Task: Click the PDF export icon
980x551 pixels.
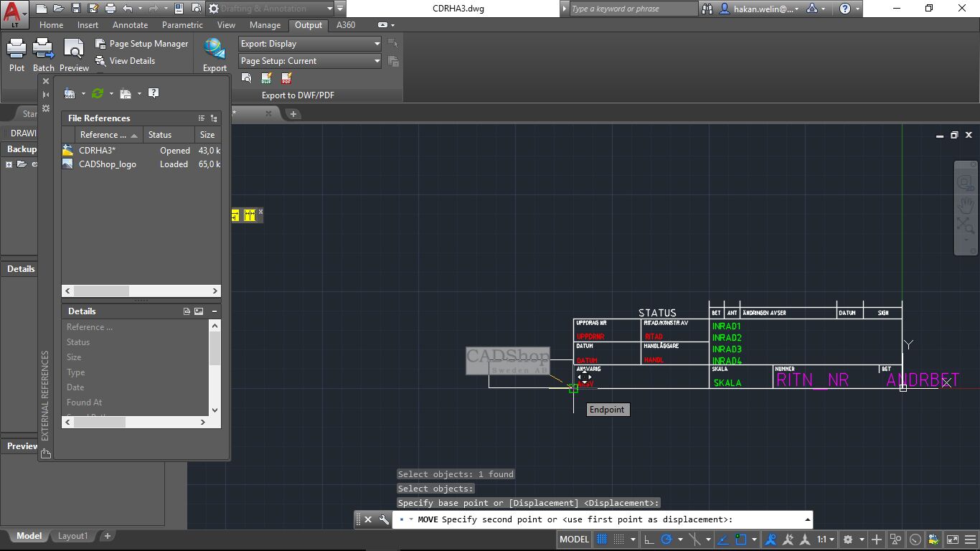Action: [x=286, y=78]
